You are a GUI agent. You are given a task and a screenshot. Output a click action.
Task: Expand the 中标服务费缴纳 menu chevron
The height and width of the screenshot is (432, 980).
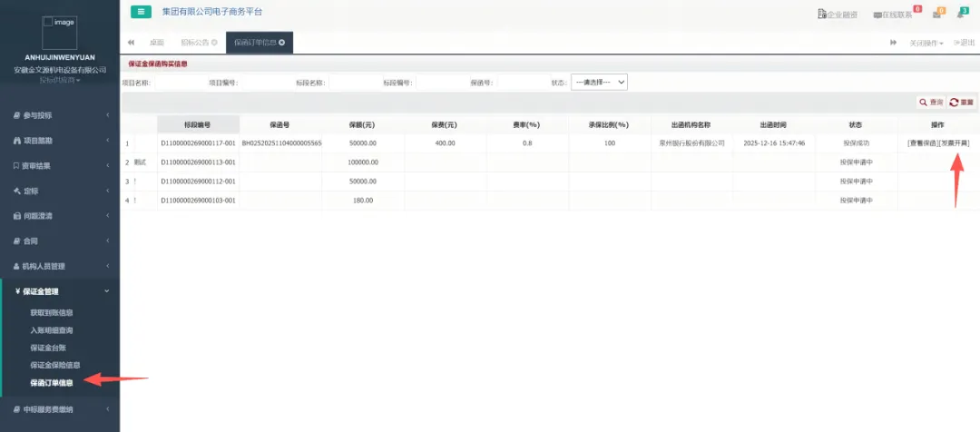[x=107, y=409]
